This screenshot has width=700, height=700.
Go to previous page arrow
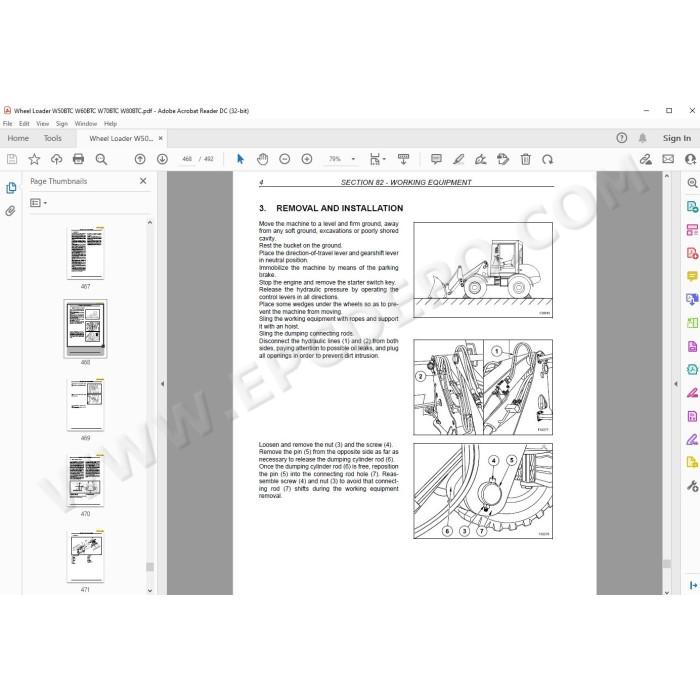click(140, 159)
